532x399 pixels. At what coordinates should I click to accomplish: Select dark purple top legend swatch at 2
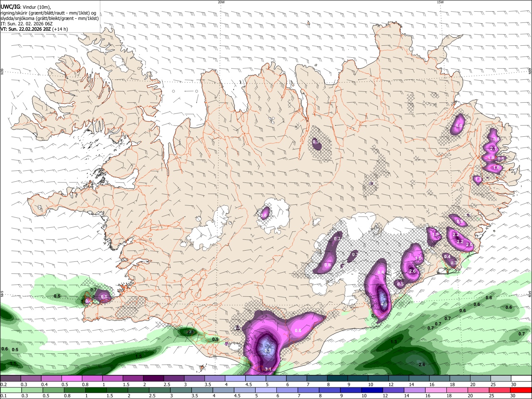[x=153, y=379]
